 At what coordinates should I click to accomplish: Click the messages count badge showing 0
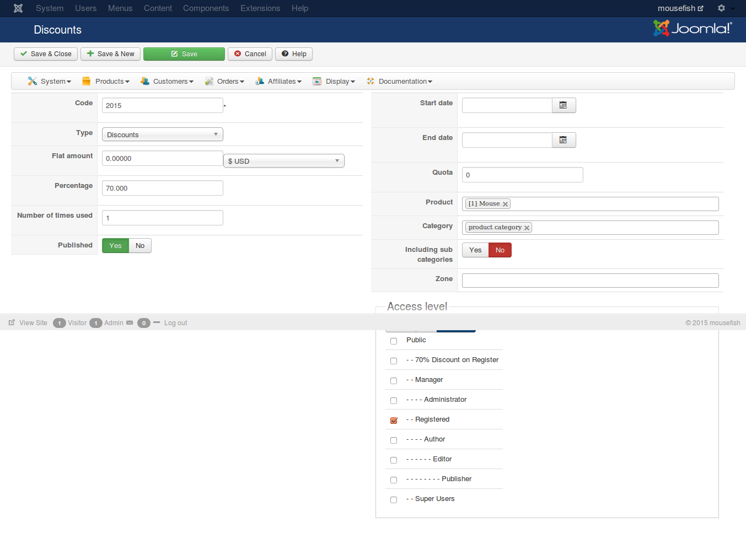tap(144, 323)
